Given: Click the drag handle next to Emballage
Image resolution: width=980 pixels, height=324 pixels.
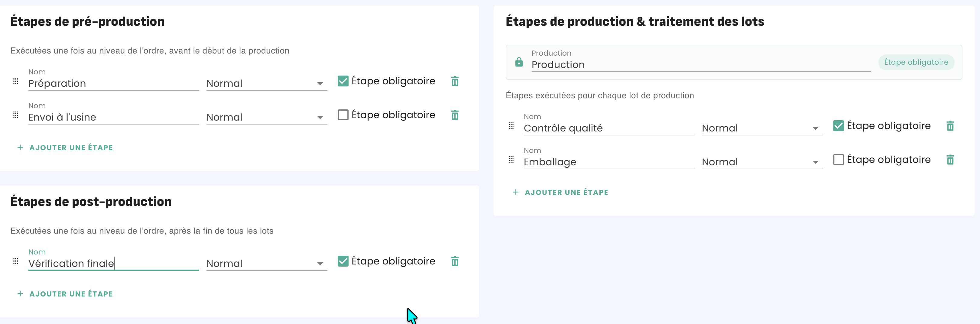Looking at the screenshot, I should click(x=511, y=160).
